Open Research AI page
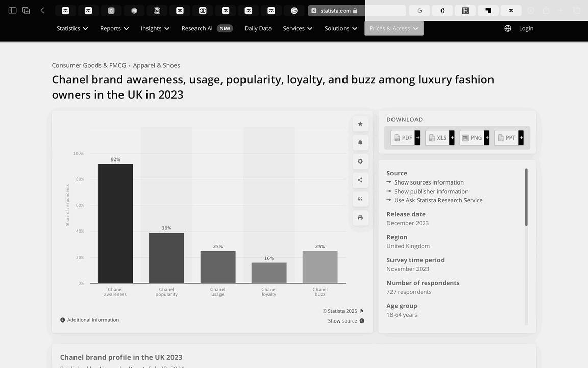Screen dimensions: 588x368 coord(197,28)
